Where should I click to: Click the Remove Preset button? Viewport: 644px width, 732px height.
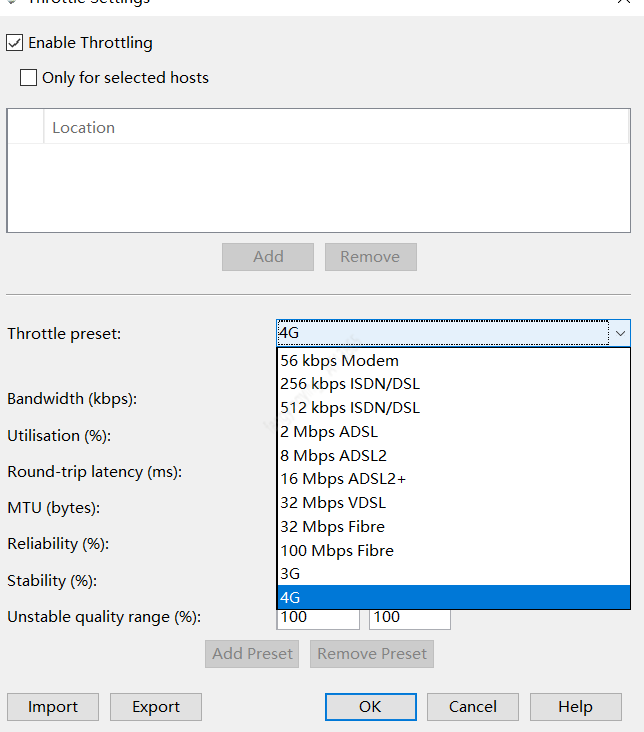372,654
